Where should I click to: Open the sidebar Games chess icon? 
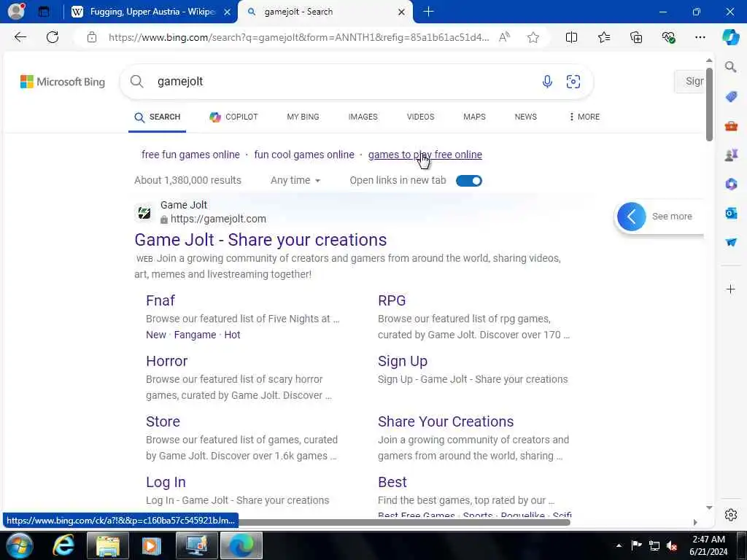point(731,155)
